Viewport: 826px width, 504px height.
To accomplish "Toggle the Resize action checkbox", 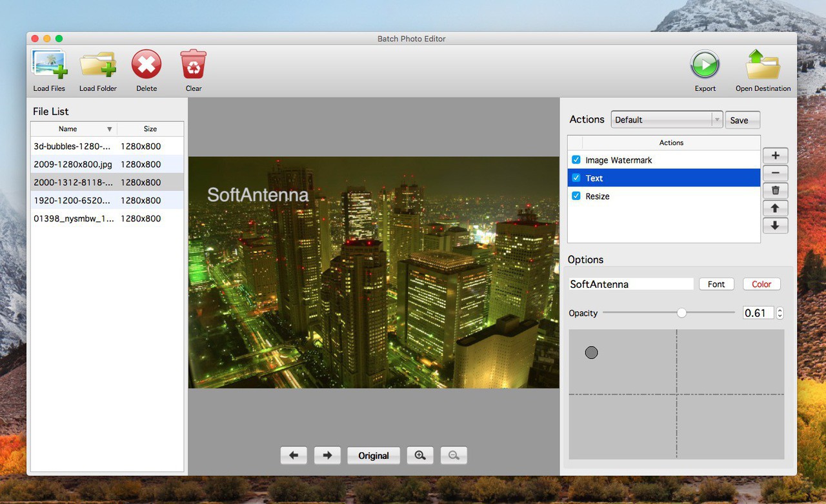I will tap(576, 196).
